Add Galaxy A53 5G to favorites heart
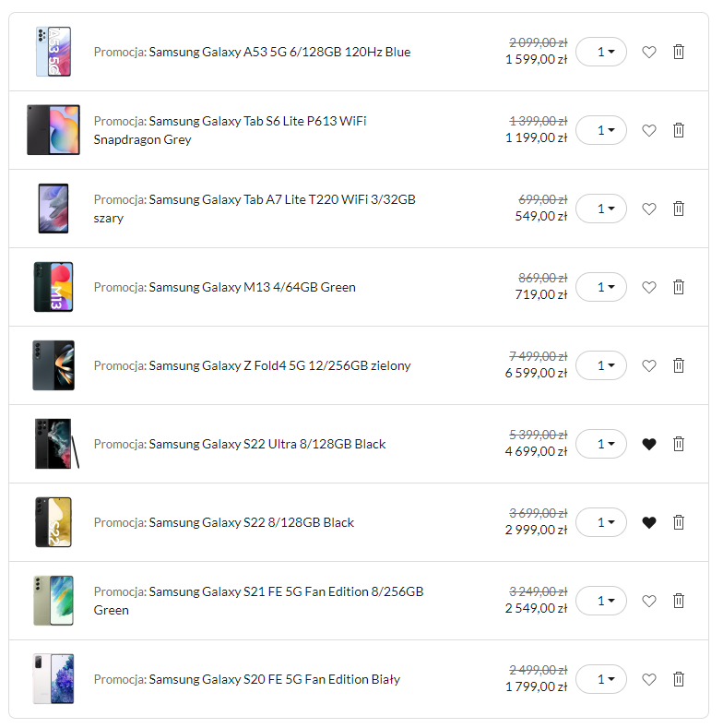 [649, 52]
